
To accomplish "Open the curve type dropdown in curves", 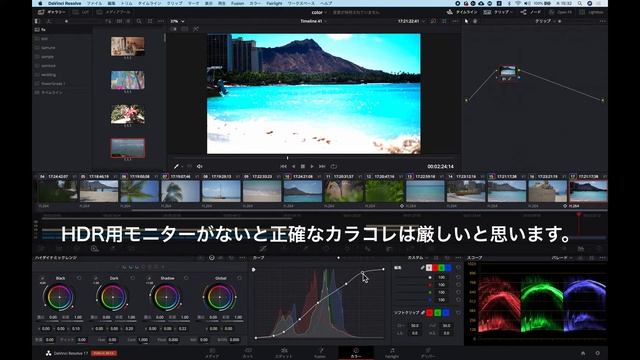I will 417,258.
